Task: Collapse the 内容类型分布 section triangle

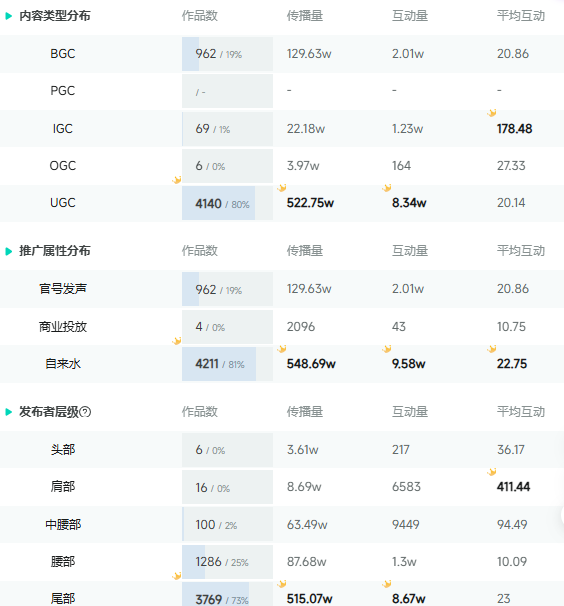Action: [9, 16]
